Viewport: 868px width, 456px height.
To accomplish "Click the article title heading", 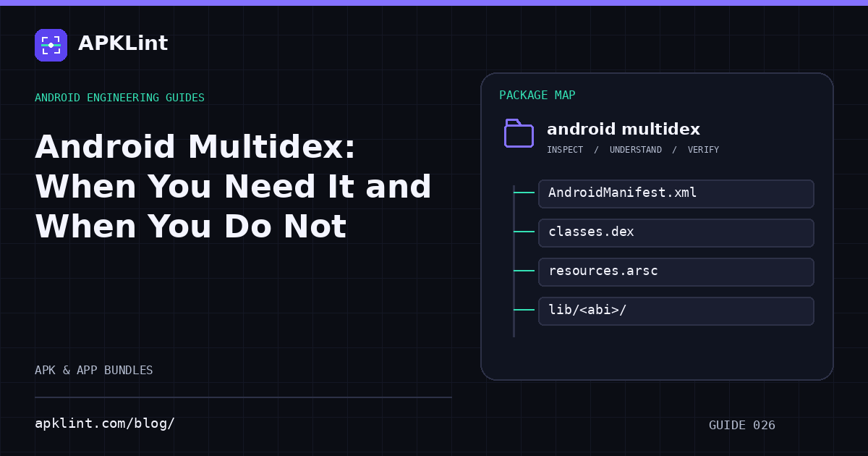I will pos(233,187).
